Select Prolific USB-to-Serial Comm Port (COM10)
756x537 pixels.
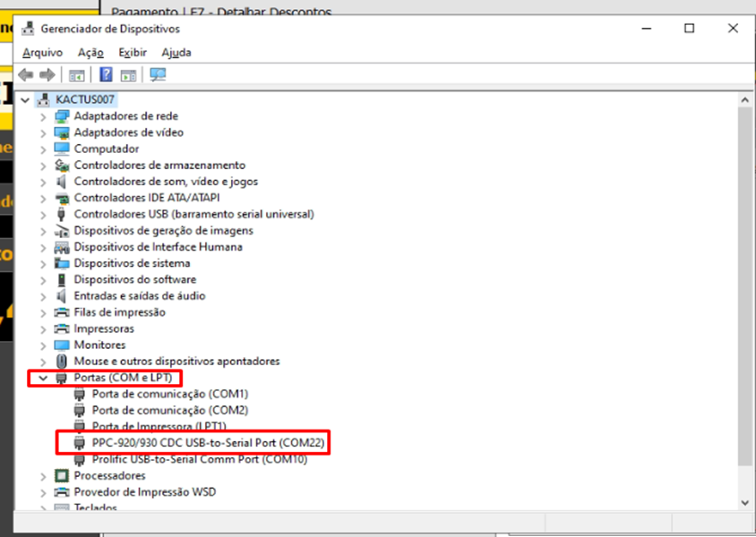tap(199, 459)
